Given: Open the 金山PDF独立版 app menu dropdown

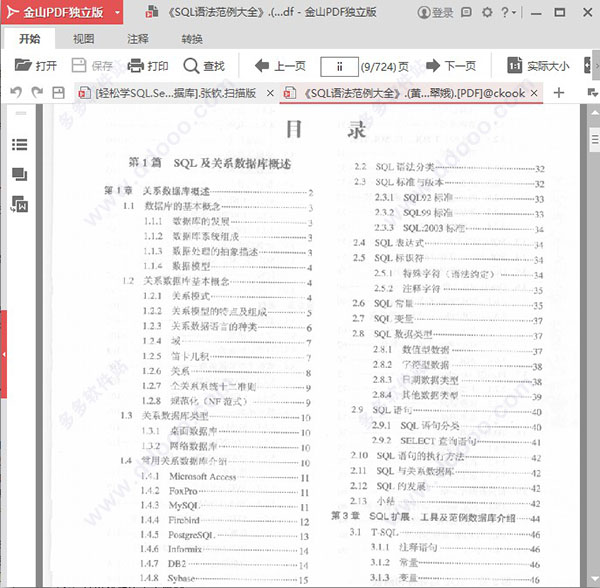Looking at the screenshot, I should (117, 12).
